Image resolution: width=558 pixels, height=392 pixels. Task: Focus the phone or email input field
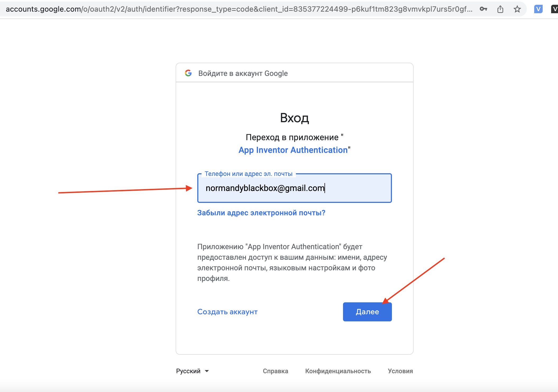click(x=294, y=188)
